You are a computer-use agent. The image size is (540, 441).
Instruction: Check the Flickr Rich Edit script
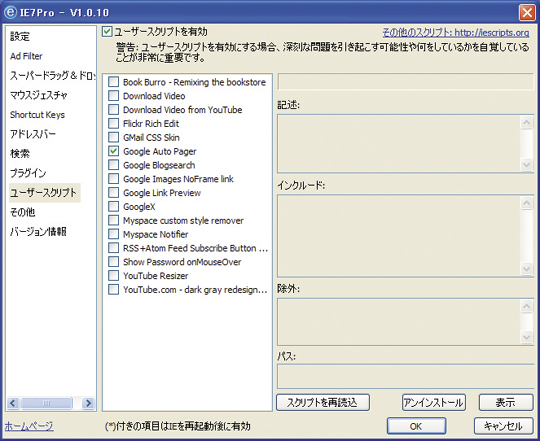click(x=113, y=123)
